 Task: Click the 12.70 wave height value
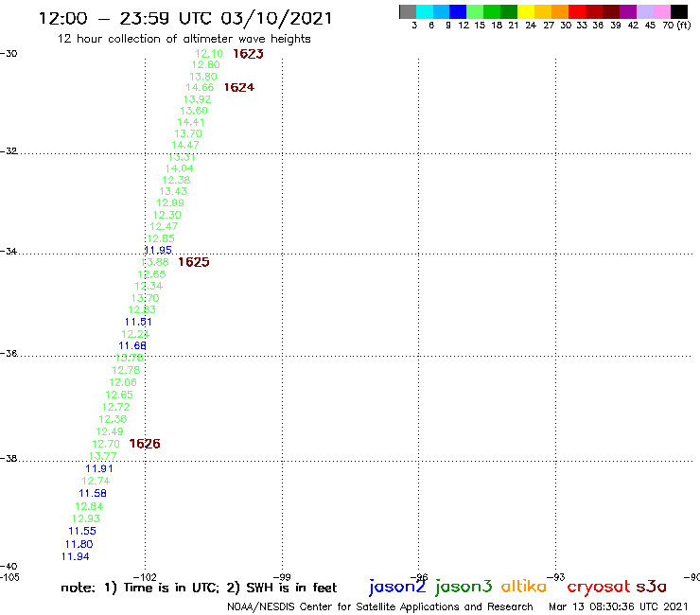106,444
